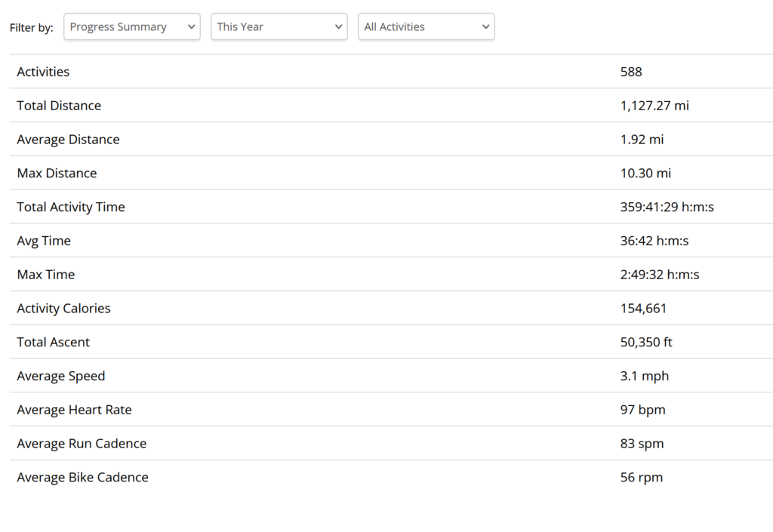The width and height of the screenshot is (773, 532).
Task: Click the Total Ascent value 50,350 ft
Action: (646, 343)
